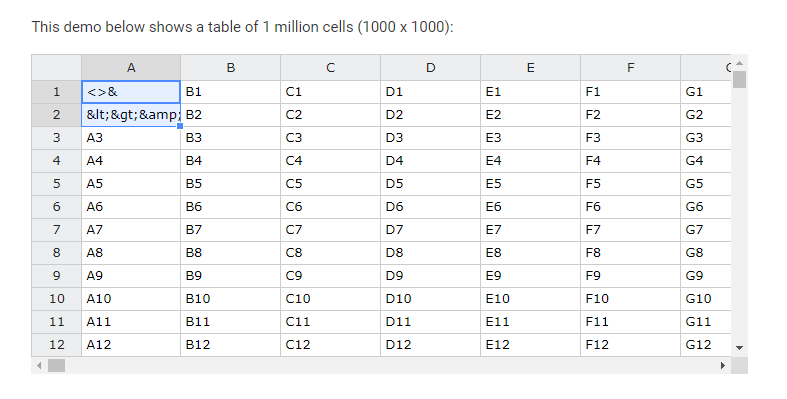The image size is (787, 399).
Task: Select column D header
Action: pyautogui.click(x=431, y=68)
